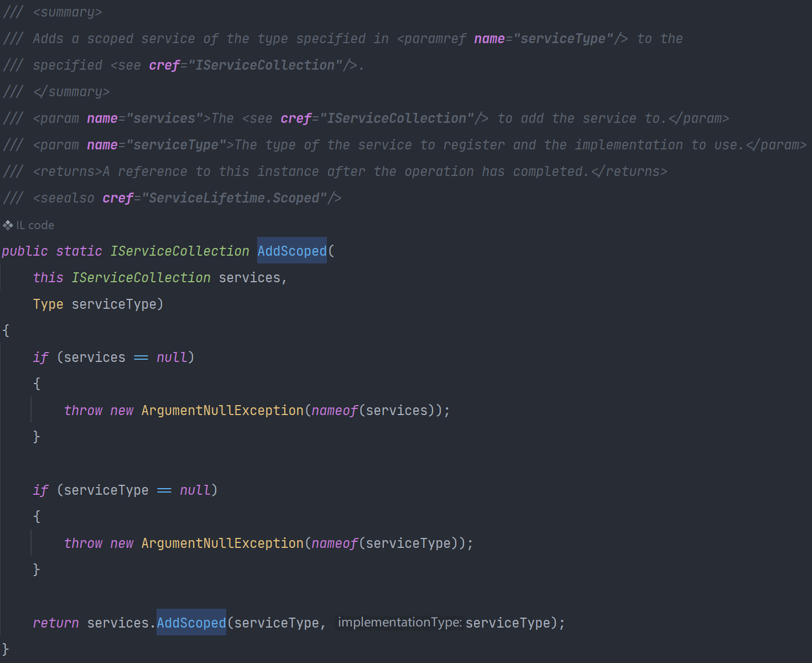This screenshot has width=812, height=663.
Task: Click the returns doc comment line
Action: [350, 172]
